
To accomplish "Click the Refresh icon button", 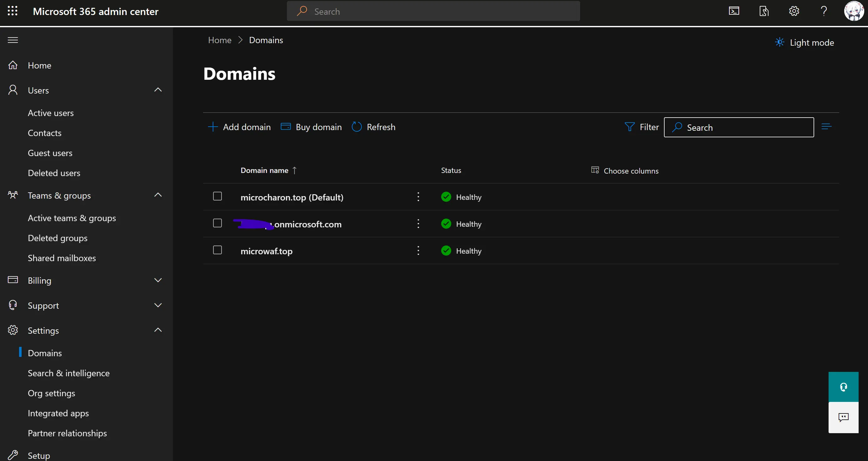I will (356, 127).
